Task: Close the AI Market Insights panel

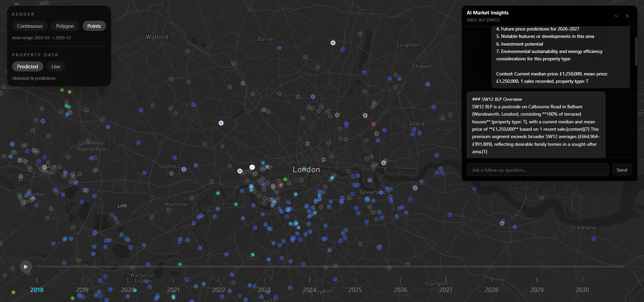Action: tap(627, 16)
